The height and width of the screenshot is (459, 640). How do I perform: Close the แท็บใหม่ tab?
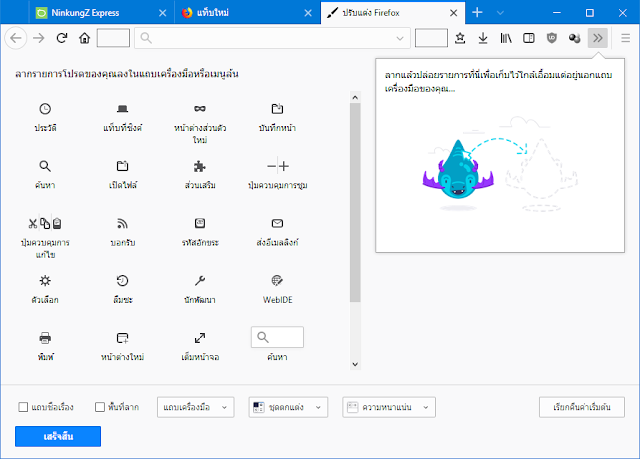308,13
